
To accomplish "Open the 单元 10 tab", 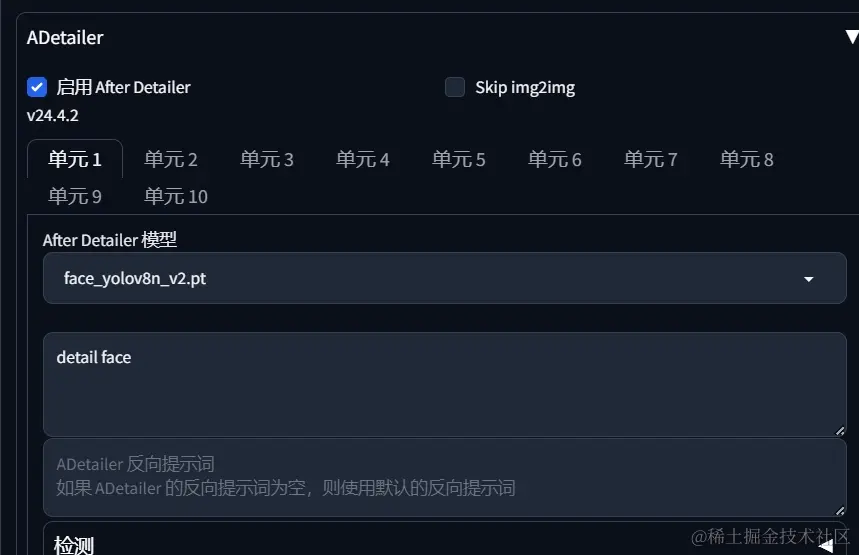I will click(176, 196).
